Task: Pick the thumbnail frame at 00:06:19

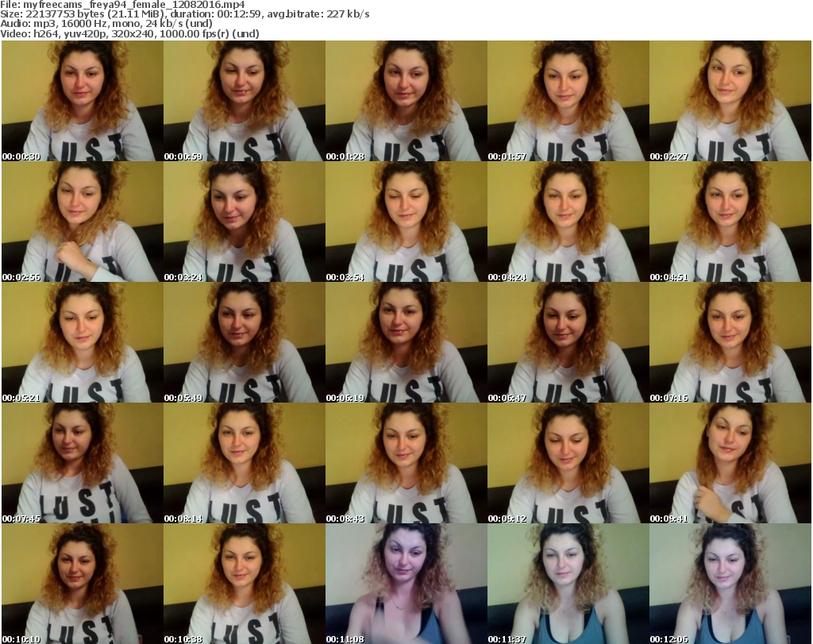Action: pos(406,343)
